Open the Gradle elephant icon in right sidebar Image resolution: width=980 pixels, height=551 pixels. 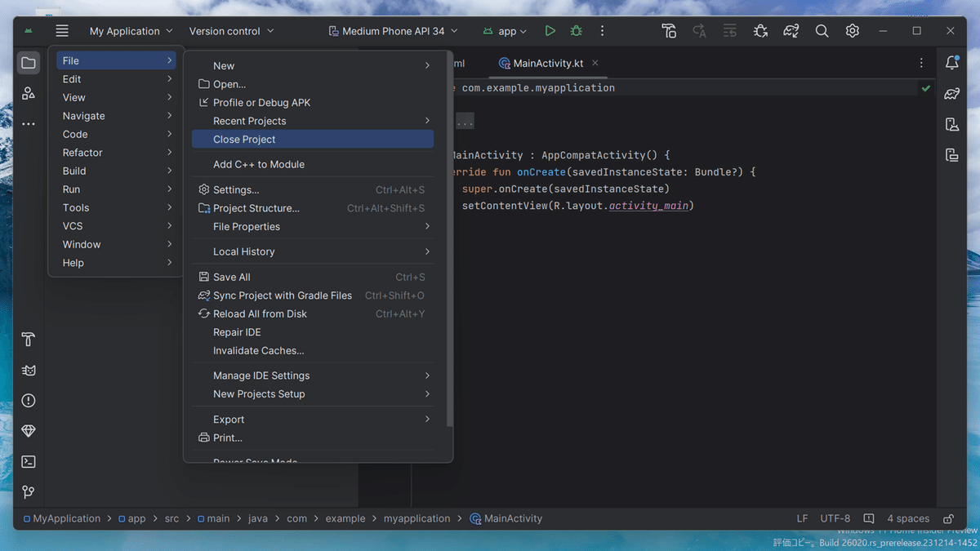click(x=951, y=93)
